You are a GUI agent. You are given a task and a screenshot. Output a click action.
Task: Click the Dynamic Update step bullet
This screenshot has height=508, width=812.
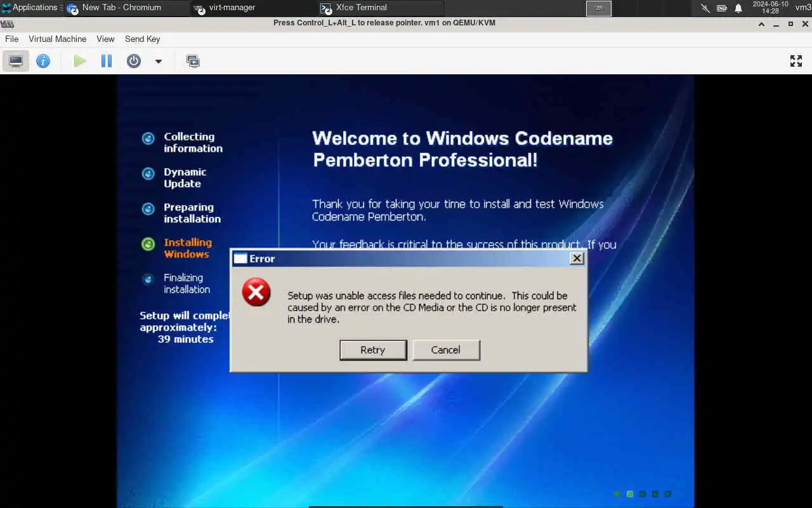click(148, 174)
